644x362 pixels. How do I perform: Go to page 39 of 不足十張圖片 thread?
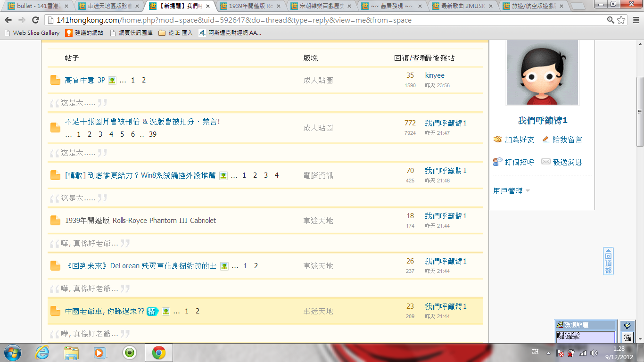tap(152, 134)
